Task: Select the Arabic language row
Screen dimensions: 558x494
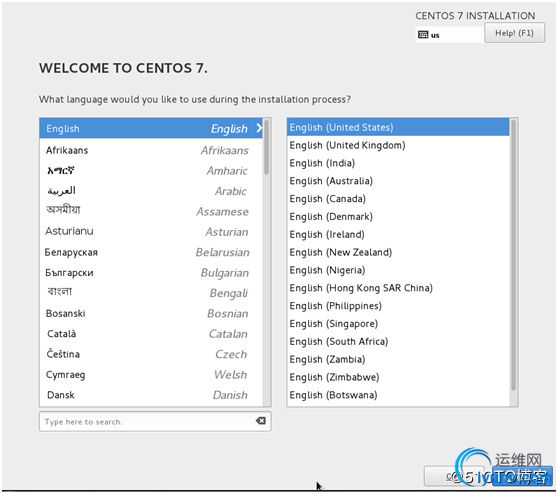Action: point(151,191)
